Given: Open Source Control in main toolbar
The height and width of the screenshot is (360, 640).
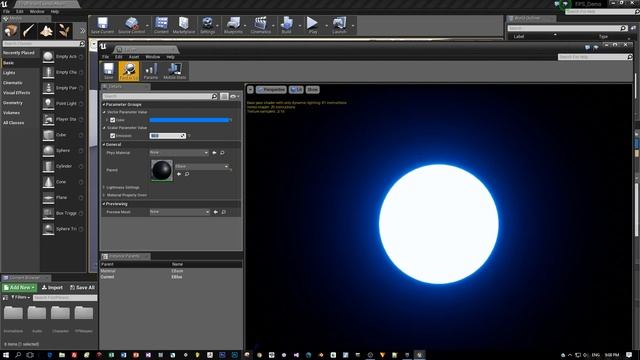Looking at the screenshot, I should tap(131, 25).
